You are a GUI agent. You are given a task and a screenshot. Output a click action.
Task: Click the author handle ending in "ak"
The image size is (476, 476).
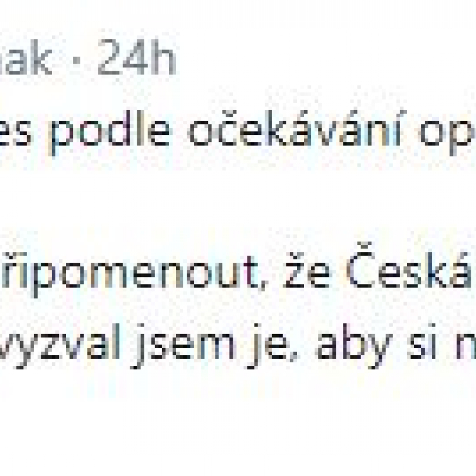coord(26,57)
